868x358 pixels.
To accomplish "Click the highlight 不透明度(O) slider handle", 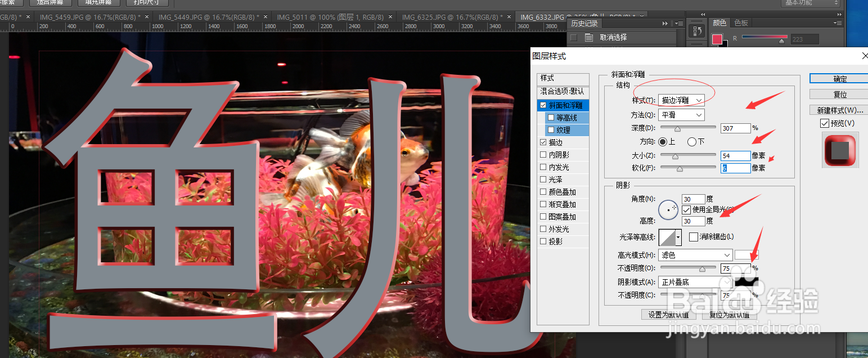I will point(702,269).
